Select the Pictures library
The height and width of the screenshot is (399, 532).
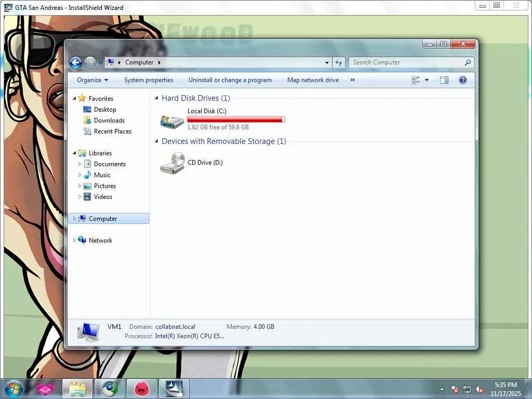tap(105, 186)
